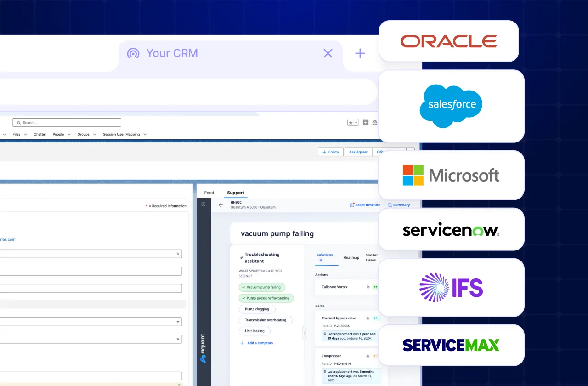
Task: Open the Summary view
Action: pyautogui.click(x=399, y=205)
